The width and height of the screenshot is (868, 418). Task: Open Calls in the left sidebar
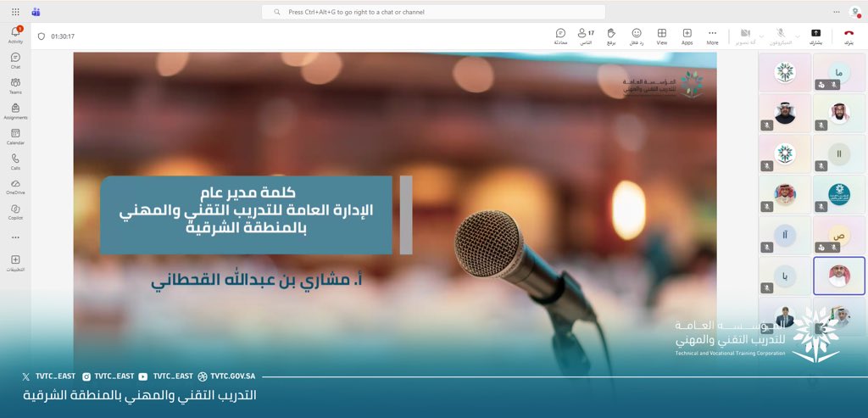pos(15,161)
